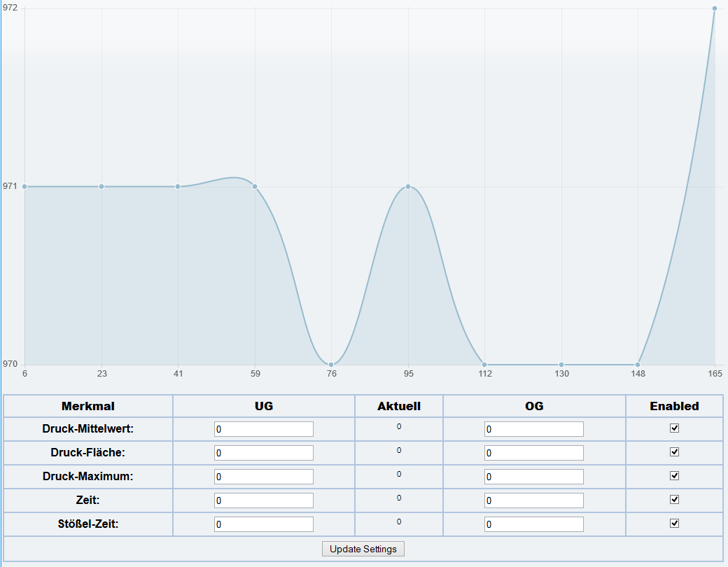
Task: Pick the data point at x 112
Action: [x=484, y=365]
